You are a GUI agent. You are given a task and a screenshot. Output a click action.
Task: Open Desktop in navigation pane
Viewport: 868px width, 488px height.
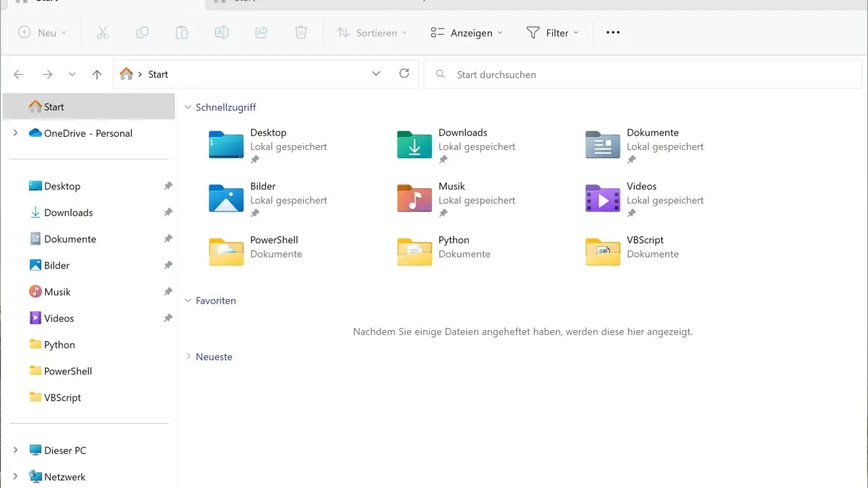point(54,186)
